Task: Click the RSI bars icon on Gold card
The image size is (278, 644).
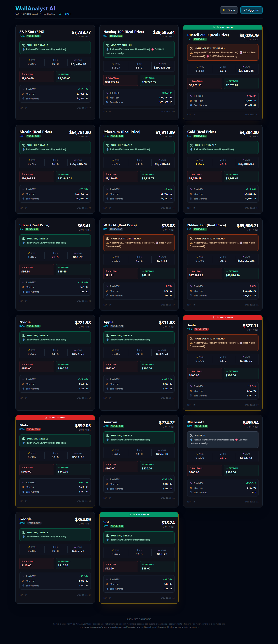Action: point(221,160)
